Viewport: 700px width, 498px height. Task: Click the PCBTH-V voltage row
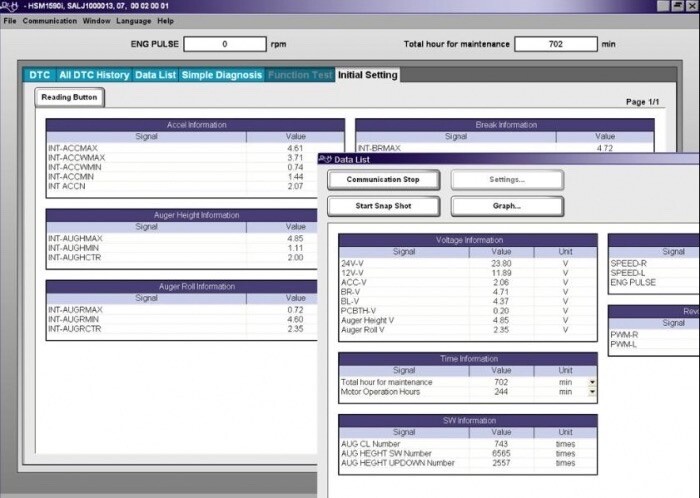[468, 311]
